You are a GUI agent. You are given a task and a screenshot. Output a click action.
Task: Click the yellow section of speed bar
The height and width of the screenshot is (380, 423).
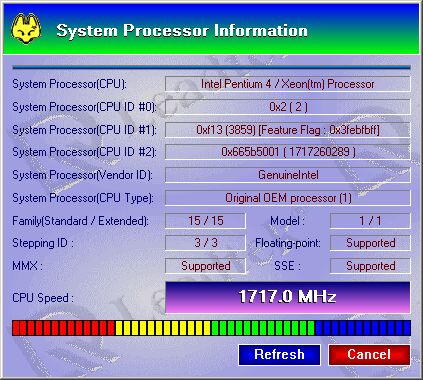(163, 328)
